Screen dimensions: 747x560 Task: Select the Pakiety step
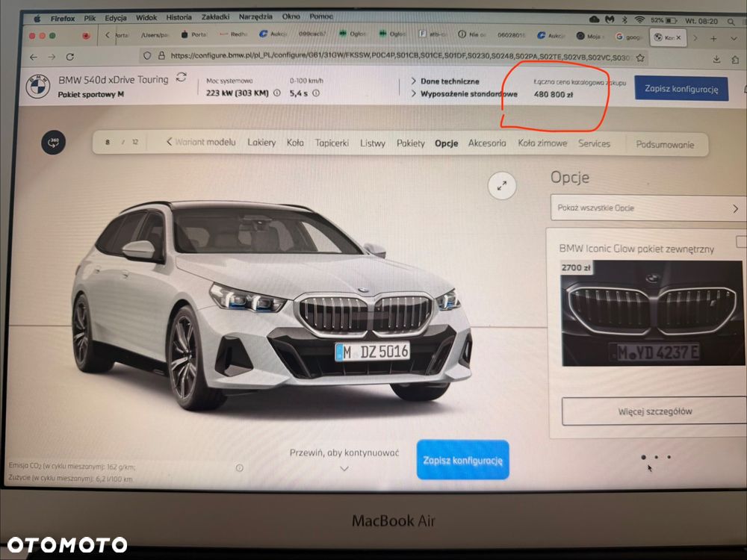(411, 143)
